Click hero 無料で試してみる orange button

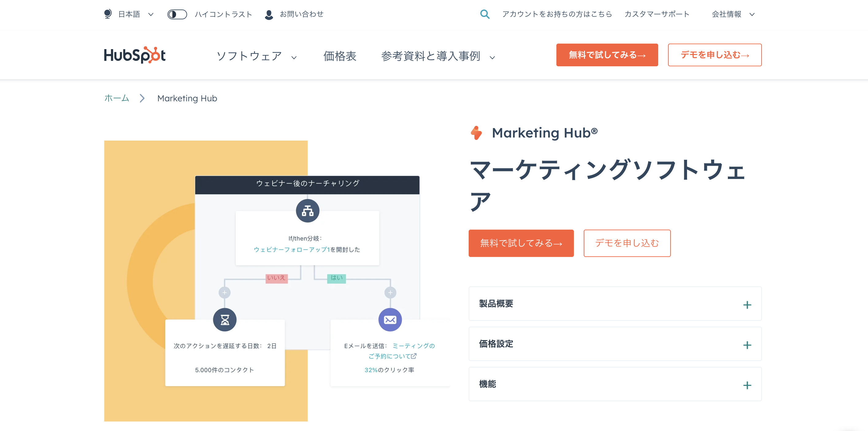click(521, 243)
